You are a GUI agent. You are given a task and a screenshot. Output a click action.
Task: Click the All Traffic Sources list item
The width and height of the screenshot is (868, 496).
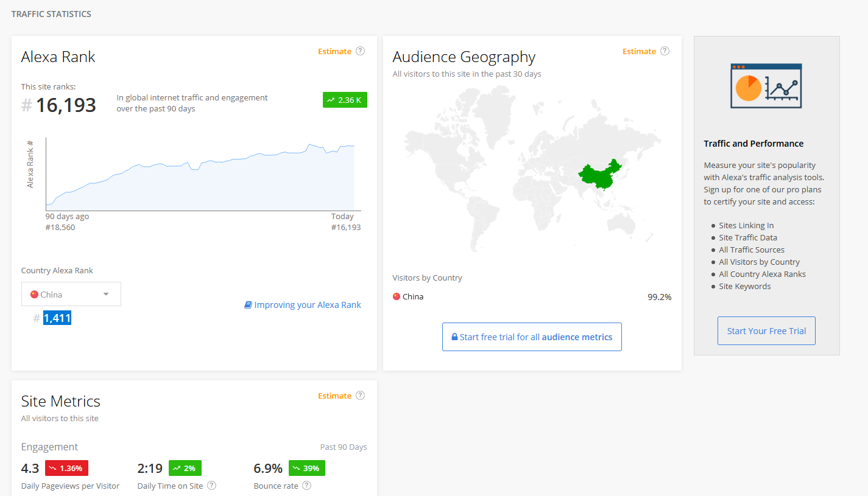[x=752, y=250]
